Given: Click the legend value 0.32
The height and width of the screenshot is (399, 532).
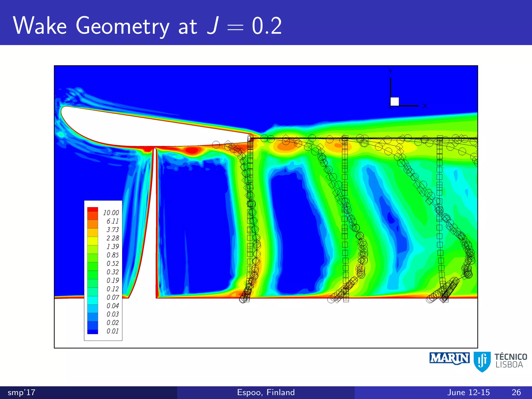Looking at the screenshot, I should 112,272.
